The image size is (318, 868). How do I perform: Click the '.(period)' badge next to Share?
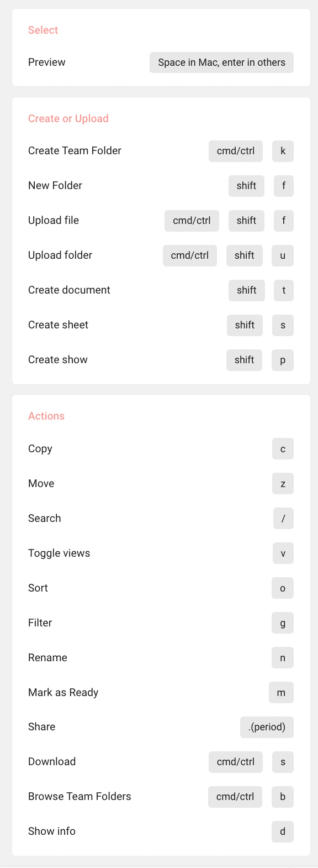(x=267, y=727)
